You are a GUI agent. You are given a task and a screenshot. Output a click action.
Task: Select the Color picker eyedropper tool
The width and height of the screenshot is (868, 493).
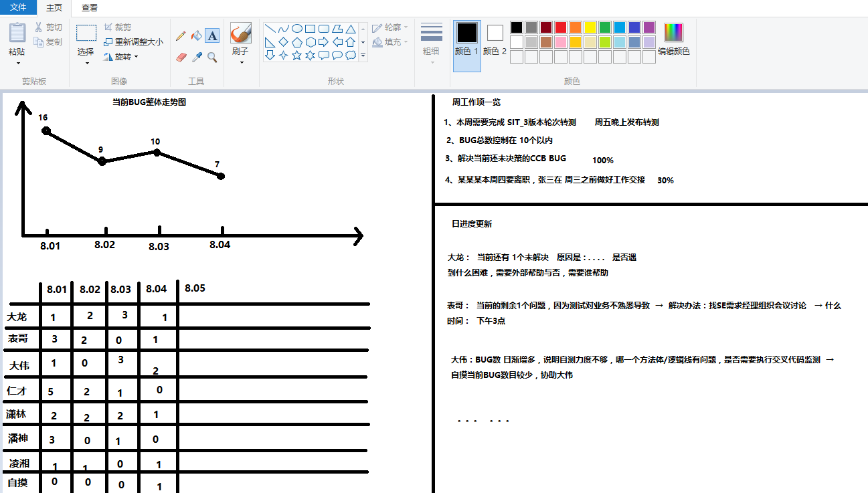[x=196, y=58]
